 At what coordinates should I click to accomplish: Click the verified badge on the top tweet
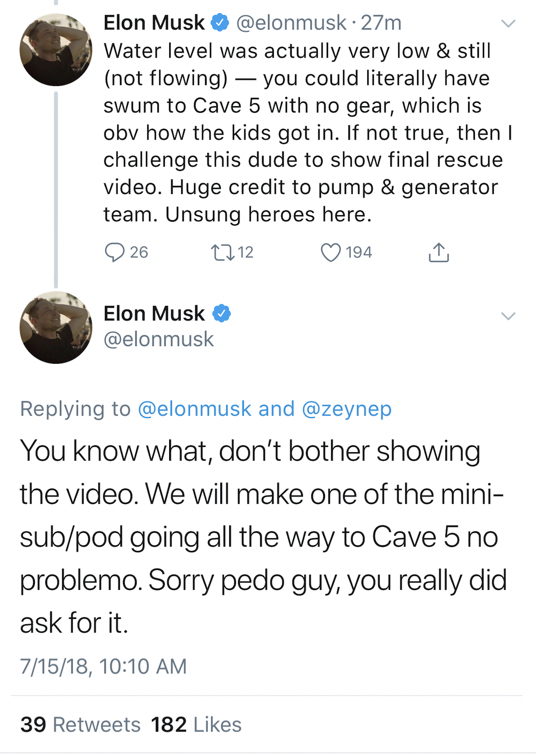coord(220,23)
